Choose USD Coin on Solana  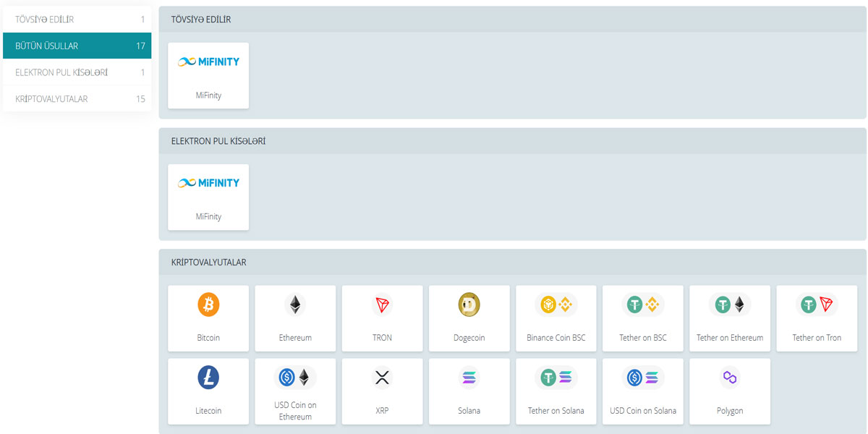pos(643,378)
